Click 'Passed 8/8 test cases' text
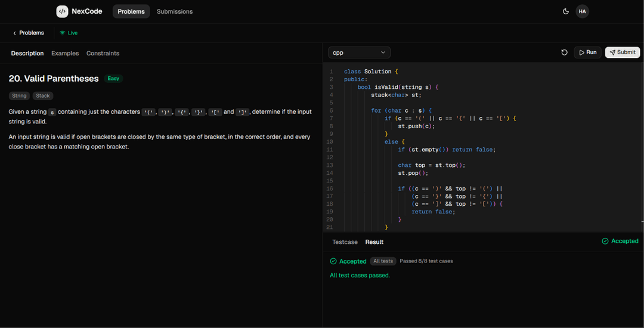The height and width of the screenshot is (328, 644). 426,261
